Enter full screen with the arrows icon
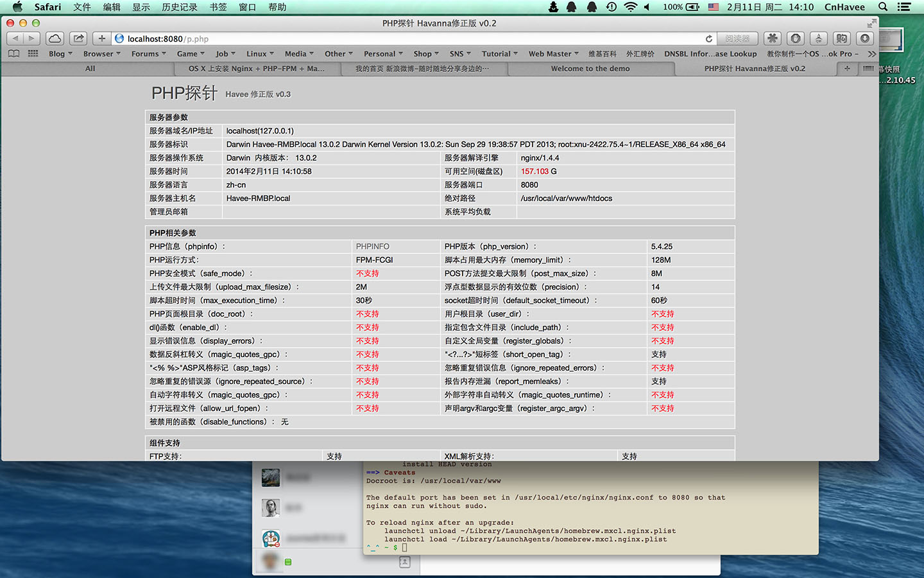This screenshot has width=924, height=578. click(871, 23)
